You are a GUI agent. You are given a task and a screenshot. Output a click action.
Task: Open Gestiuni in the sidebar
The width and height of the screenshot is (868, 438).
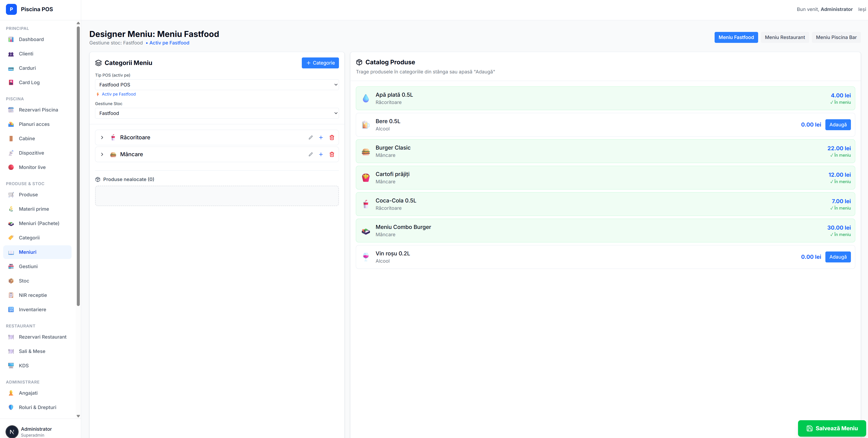(37, 266)
